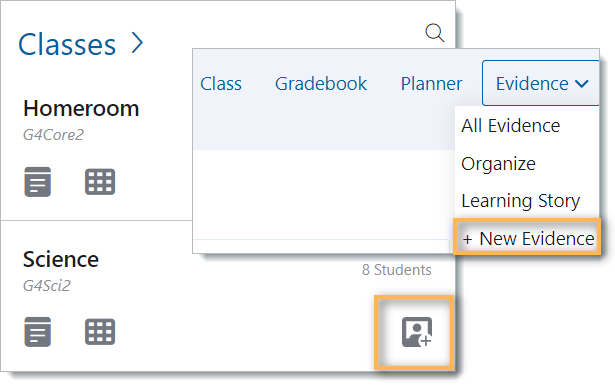
Task: Switch to the Planner tab
Action: pyautogui.click(x=431, y=84)
